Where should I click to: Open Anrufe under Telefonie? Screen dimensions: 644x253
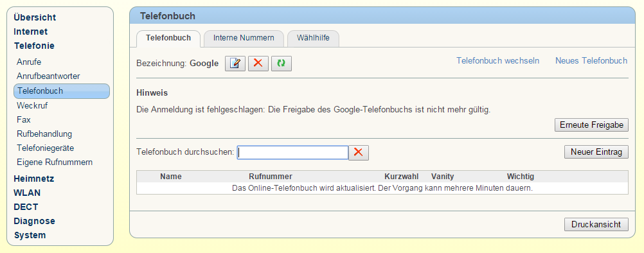(29, 62)
